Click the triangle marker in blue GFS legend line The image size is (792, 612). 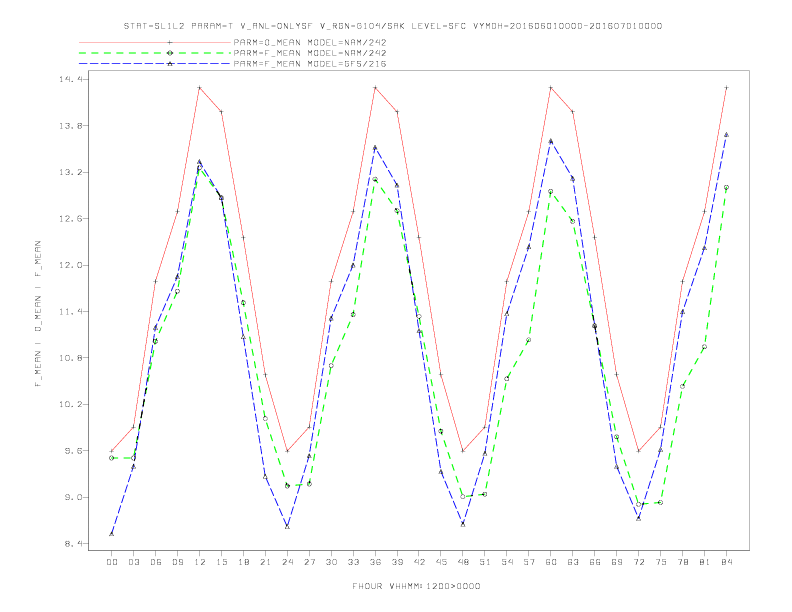pyautogui.click(x=170, y=64)
